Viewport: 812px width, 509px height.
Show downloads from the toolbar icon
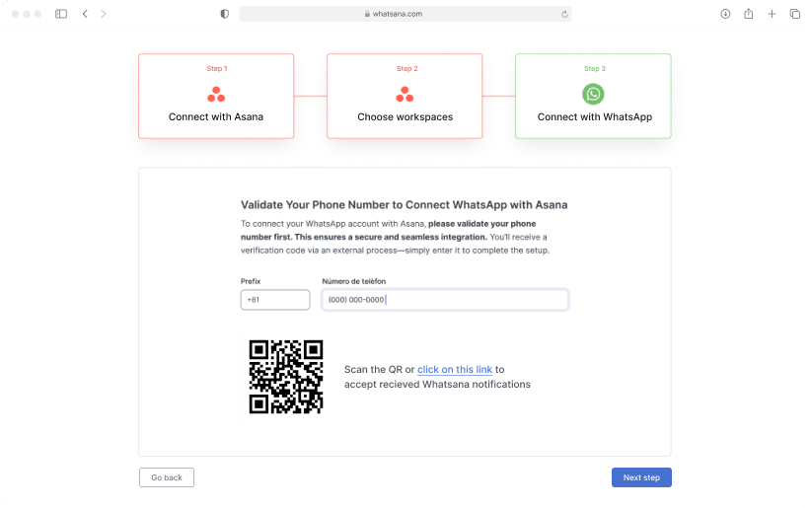point(725,14)
